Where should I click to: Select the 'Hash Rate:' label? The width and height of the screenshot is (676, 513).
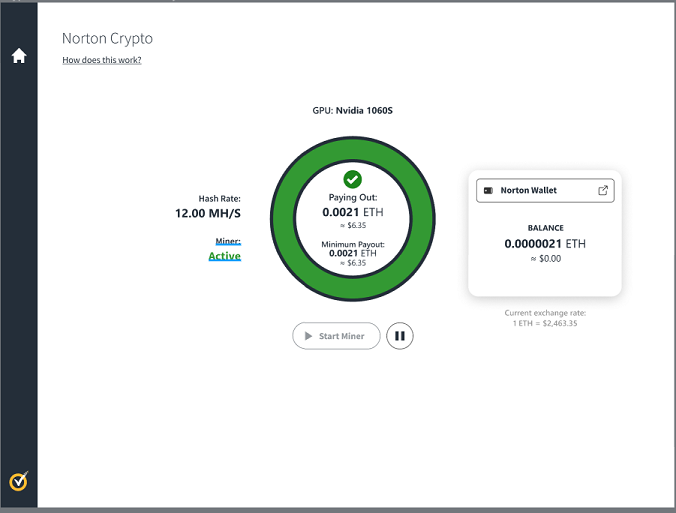(219, 199)
